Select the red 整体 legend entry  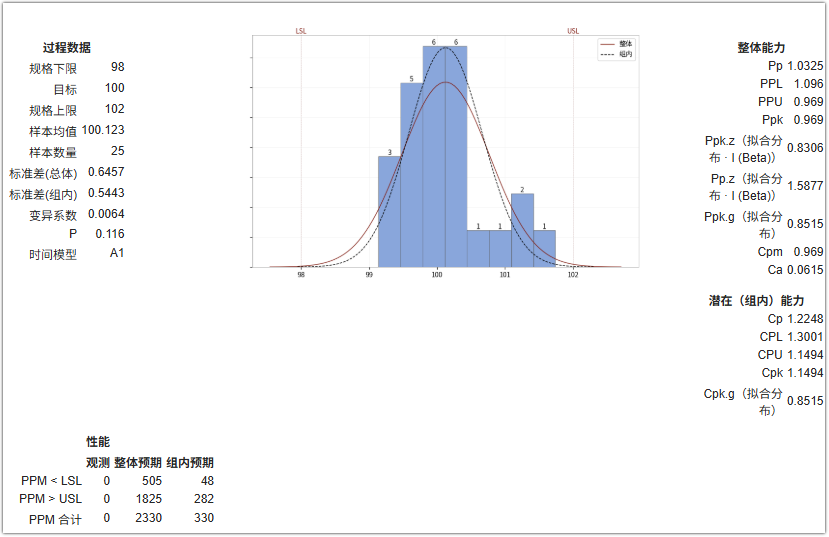pos(616,44)
